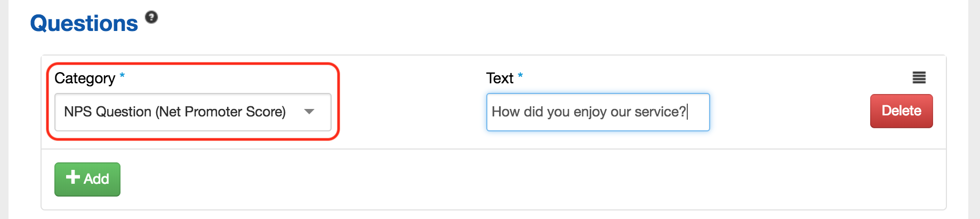Add a new question with green Add button
980x219 pixels.
pos(87,179)
